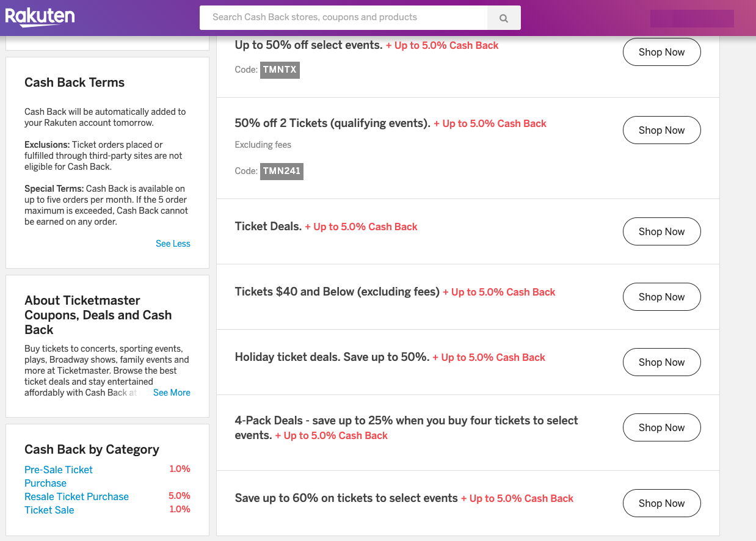
Task: Click Shop Now for Up to 50% off select events
Action: pyautogui.click(x=661, y=52)
